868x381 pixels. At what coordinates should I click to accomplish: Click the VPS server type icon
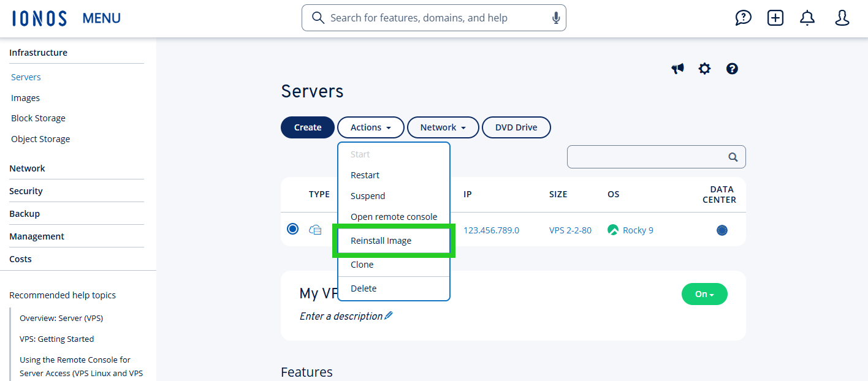coord(315,230)
